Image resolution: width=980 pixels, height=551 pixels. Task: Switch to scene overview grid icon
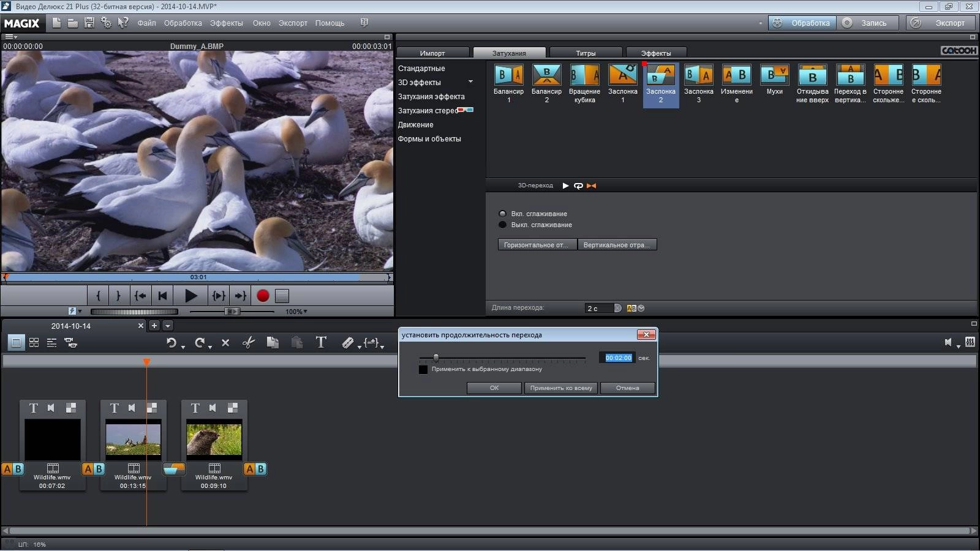point(34,343)
